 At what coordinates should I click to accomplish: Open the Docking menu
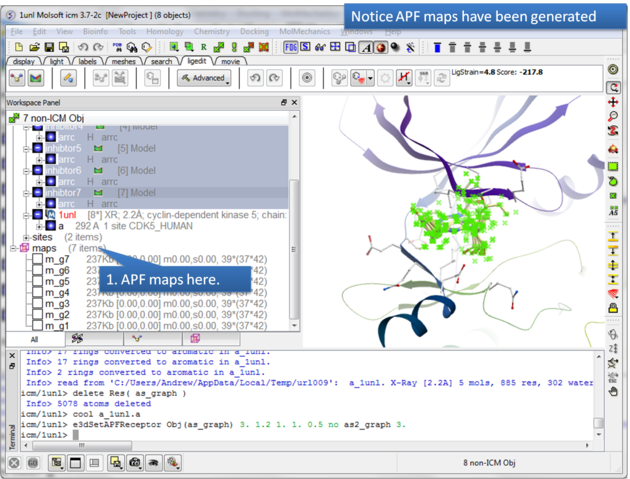pyautogui.click(x=253, y=31)
